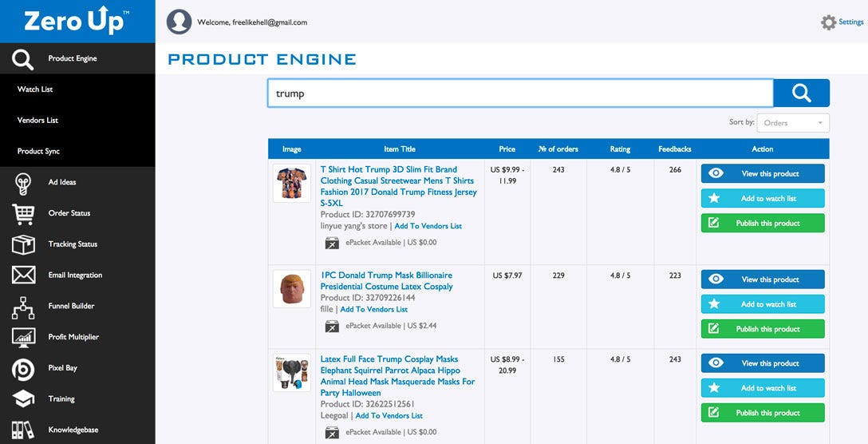Add fille store to Vendors List
868x444 pixels.
[373, 309]
